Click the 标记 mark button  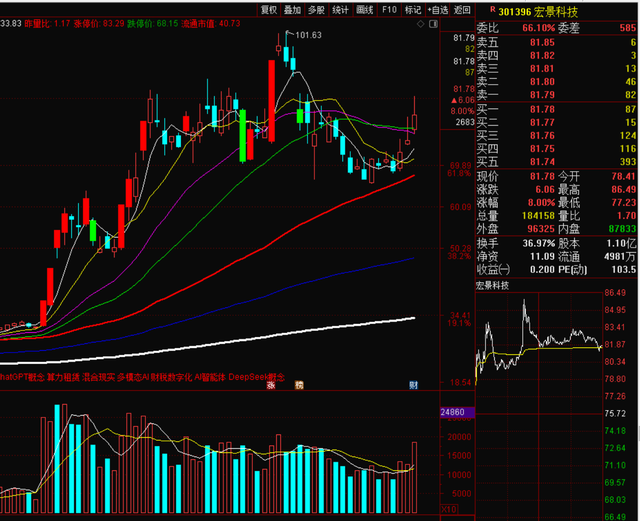(x=413, y=10)
